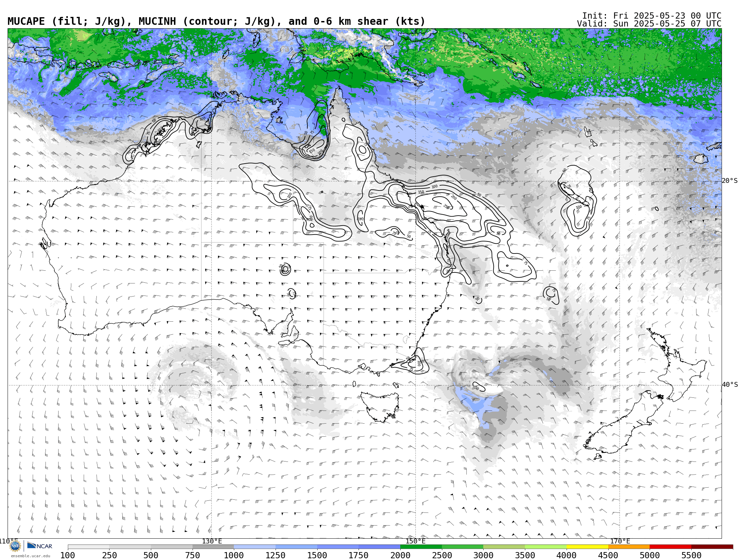Click the colorbar label 3000
744x560 pixels.
point(483,556)
